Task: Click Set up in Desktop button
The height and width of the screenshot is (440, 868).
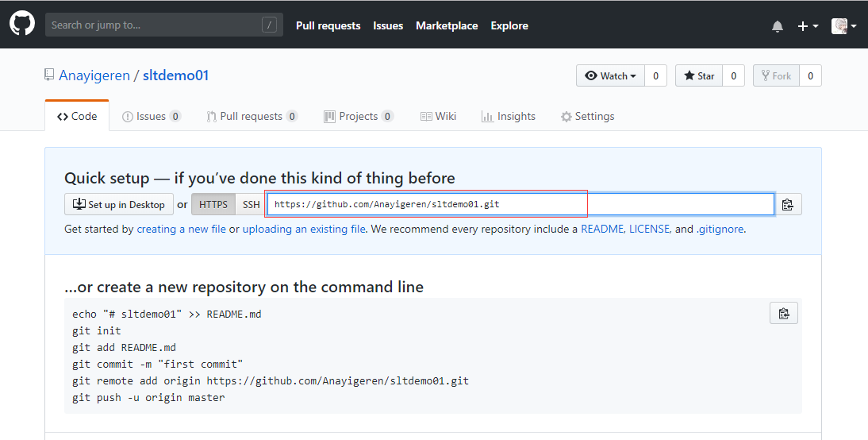Action: pyautogui.click(x=119, y=204)
